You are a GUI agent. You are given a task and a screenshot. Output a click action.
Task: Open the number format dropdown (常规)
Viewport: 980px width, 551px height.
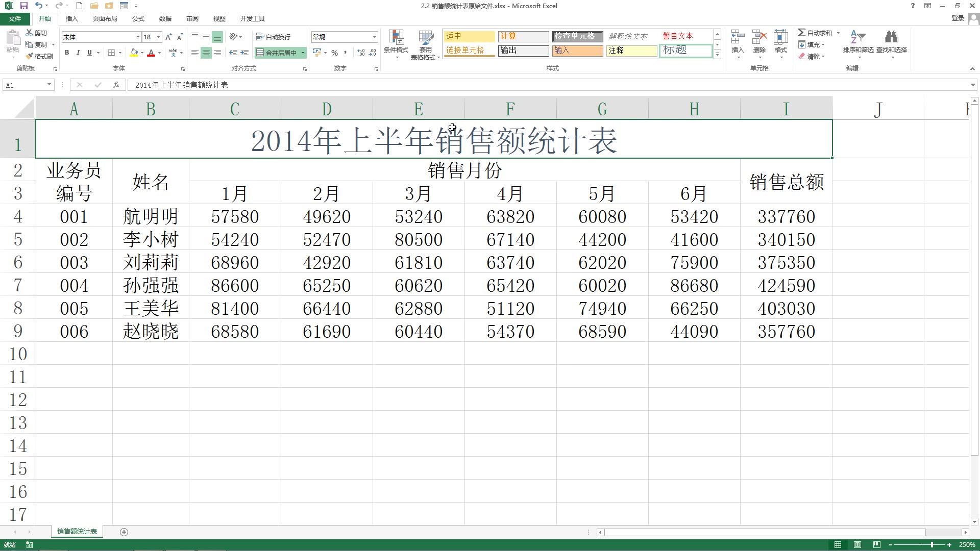coord(374,37)
